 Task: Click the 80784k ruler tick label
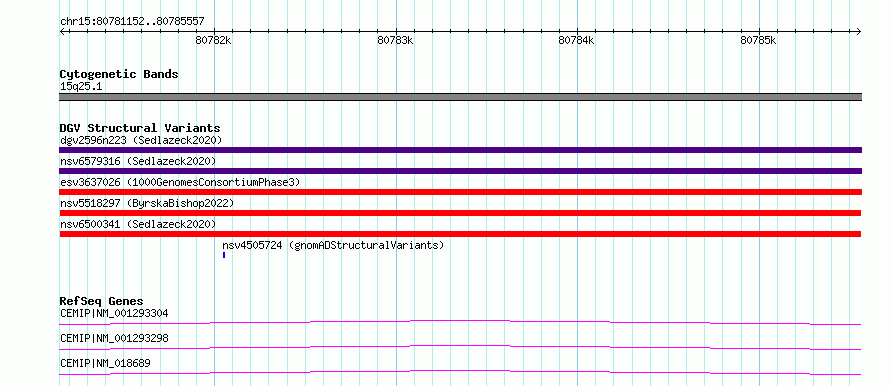click(577, 40)
